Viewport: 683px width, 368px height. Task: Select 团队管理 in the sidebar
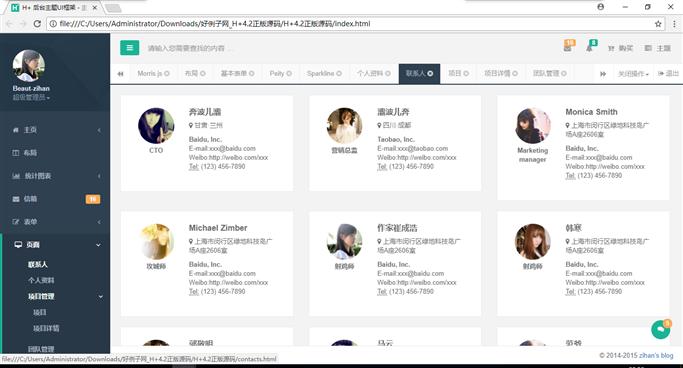coord(41,349)
